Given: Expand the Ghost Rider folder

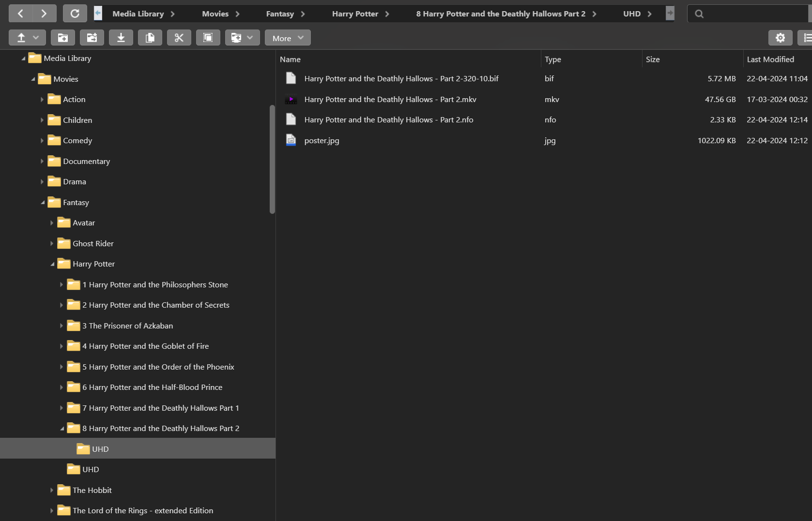Looking at the screenshot, I should pyautogui.click(x=52, y=243).
